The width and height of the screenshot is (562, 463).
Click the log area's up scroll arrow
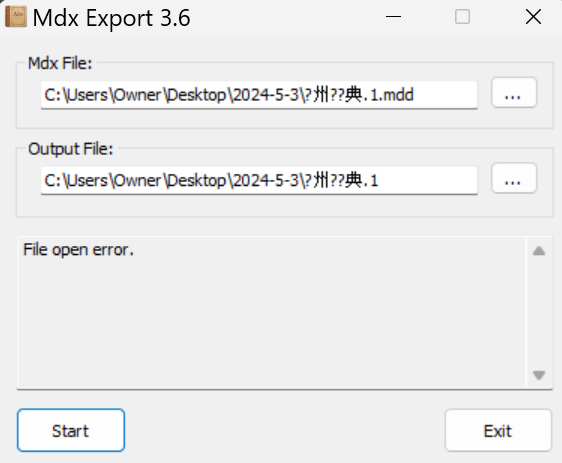pyautogui.click(x=539, y=250)
